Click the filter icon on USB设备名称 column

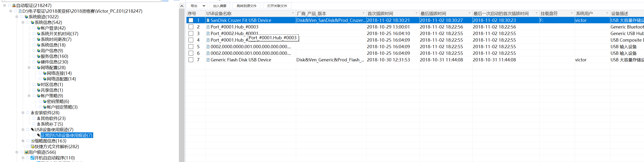click(293, 13)
